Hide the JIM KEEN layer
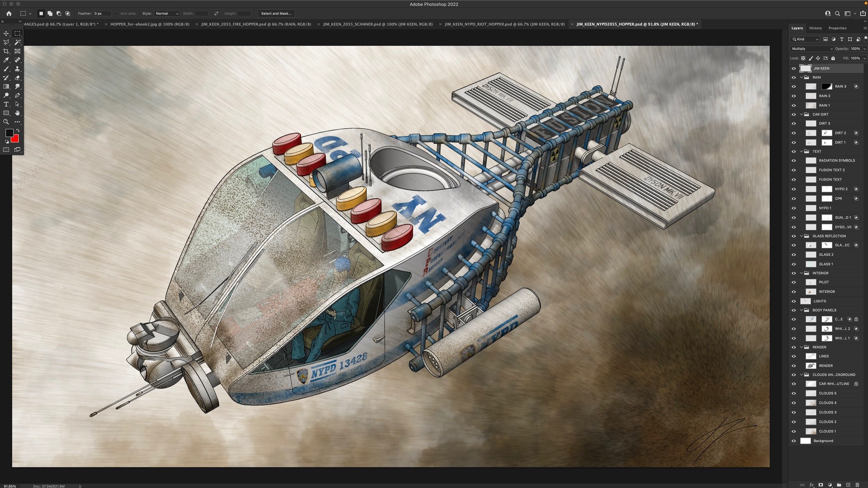Screen dimensions: 868x488 [x=793, y=68]
